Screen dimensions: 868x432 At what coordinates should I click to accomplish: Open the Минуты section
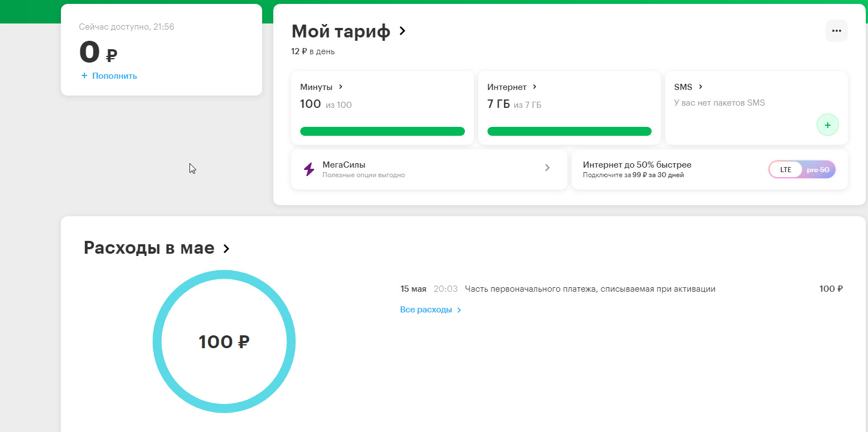(x=321, y=87)
